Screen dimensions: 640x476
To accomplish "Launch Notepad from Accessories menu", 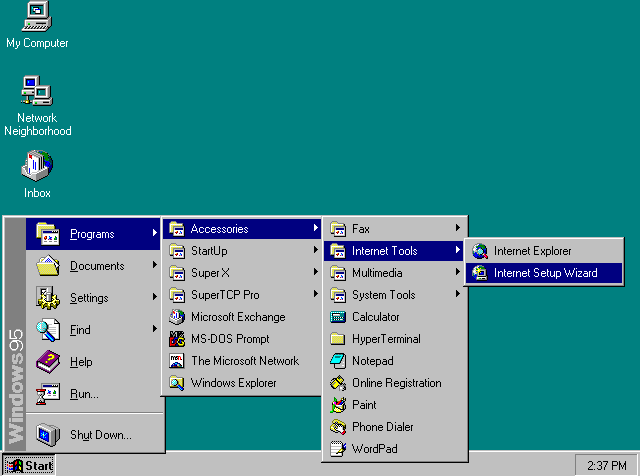I will (394, 361).
